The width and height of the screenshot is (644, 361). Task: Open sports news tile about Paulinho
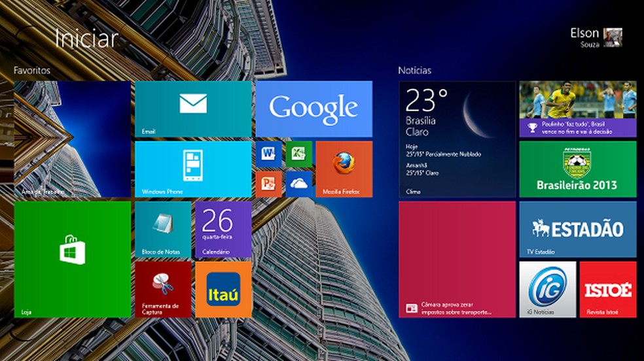[578, 109]
